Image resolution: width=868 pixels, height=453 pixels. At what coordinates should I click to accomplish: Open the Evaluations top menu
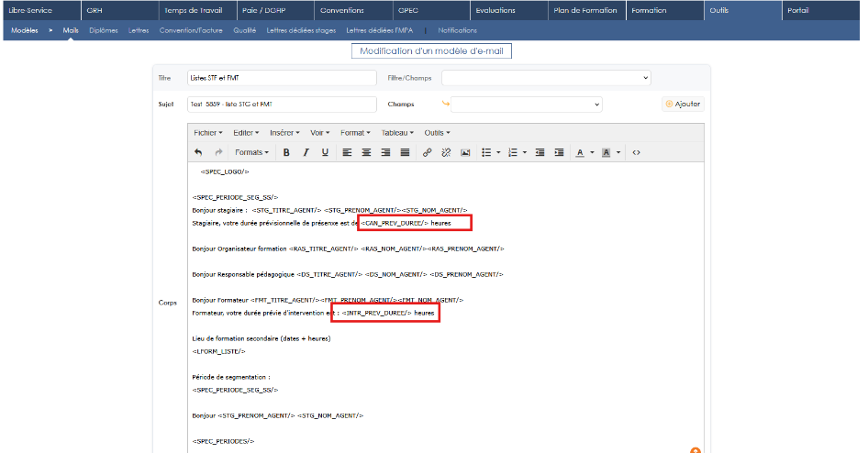(509, 10)
